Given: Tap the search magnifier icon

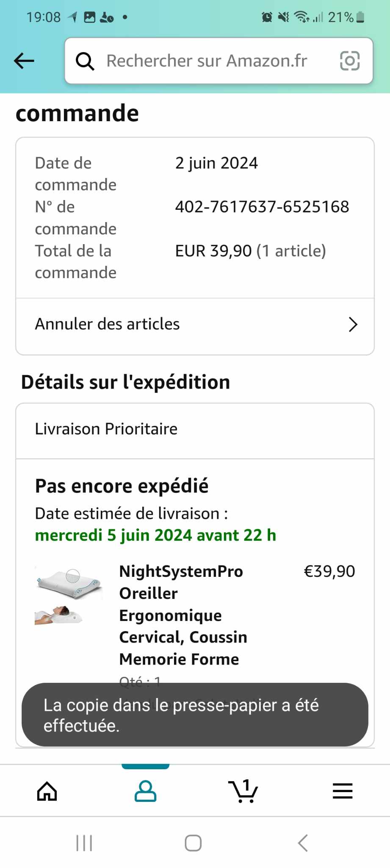Looking at the screenshot, I should pos(85,61).
